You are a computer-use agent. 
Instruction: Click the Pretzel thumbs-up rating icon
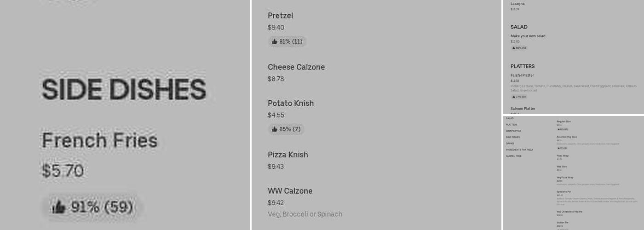click(x=275, y=41)
